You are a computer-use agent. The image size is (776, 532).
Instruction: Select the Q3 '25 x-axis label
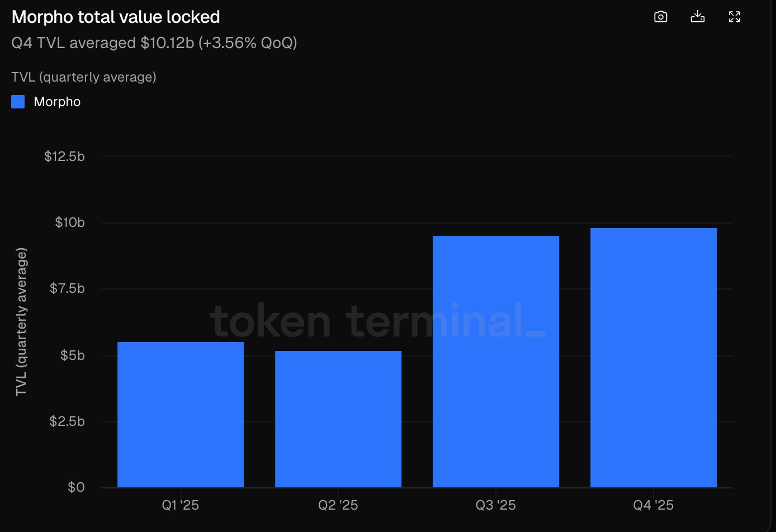[x=496, y=505]
